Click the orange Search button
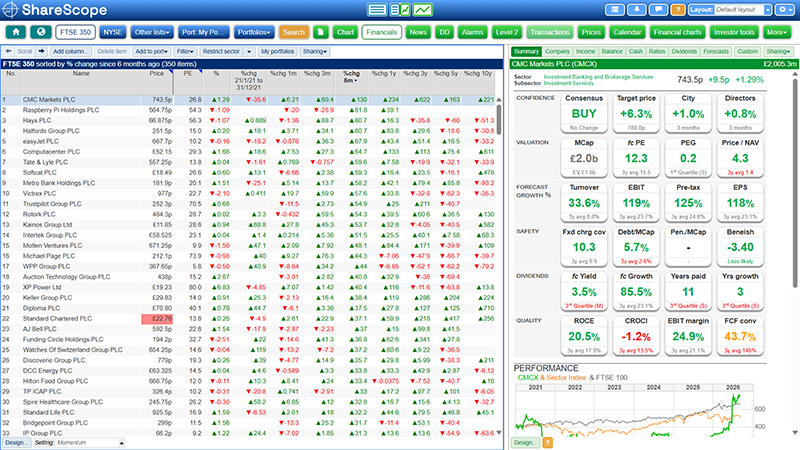The width and height of the screenshot is (800, 450). coord(294,32)
